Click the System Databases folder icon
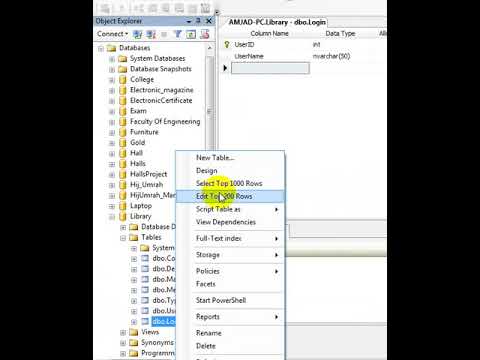Image resolution: width=480 pixels, height=360 pixels. coord(123,59)
